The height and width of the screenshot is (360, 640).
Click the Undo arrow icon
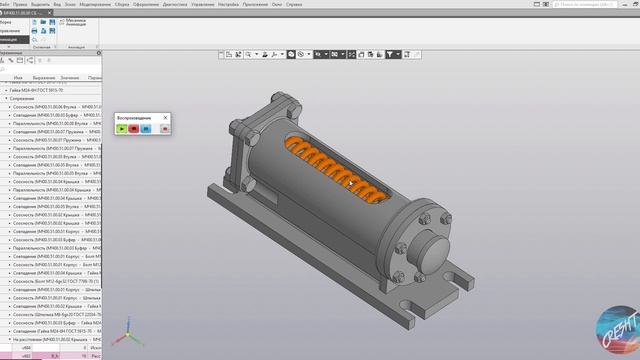[34, 40]
